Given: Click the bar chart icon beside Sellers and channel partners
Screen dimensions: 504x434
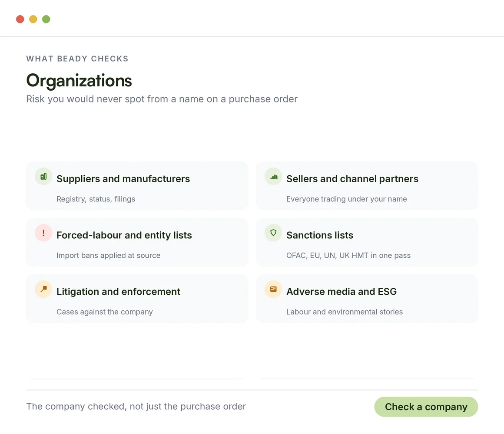Looking at the screenshot, I should click(274, 177).
